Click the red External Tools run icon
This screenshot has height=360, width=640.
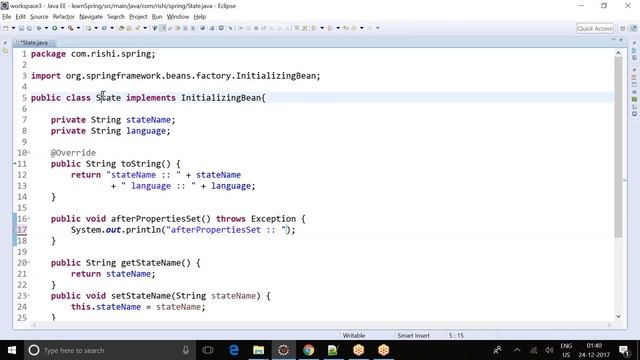pos(71,28)
